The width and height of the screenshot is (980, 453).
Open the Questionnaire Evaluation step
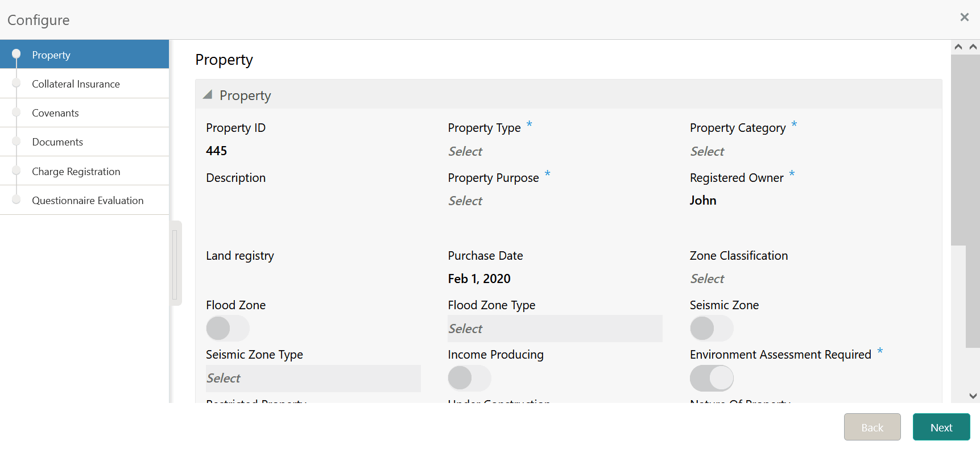(88, 200)
